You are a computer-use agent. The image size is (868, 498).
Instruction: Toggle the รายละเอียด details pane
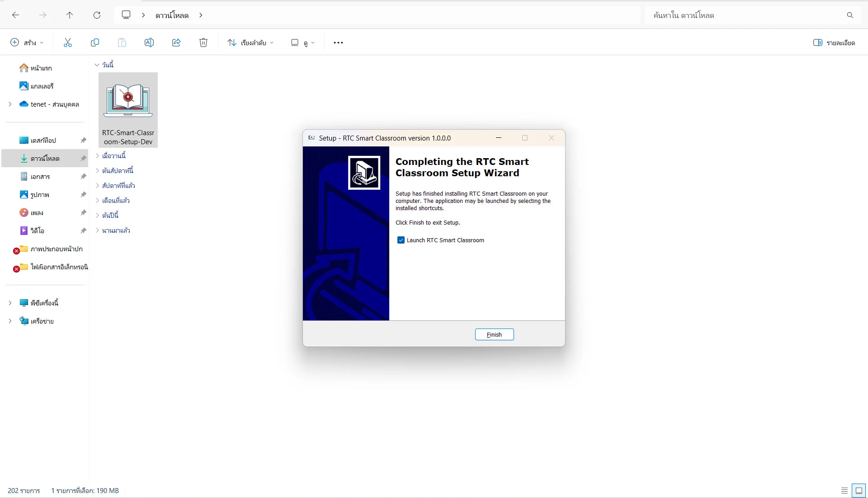(834, 42)
